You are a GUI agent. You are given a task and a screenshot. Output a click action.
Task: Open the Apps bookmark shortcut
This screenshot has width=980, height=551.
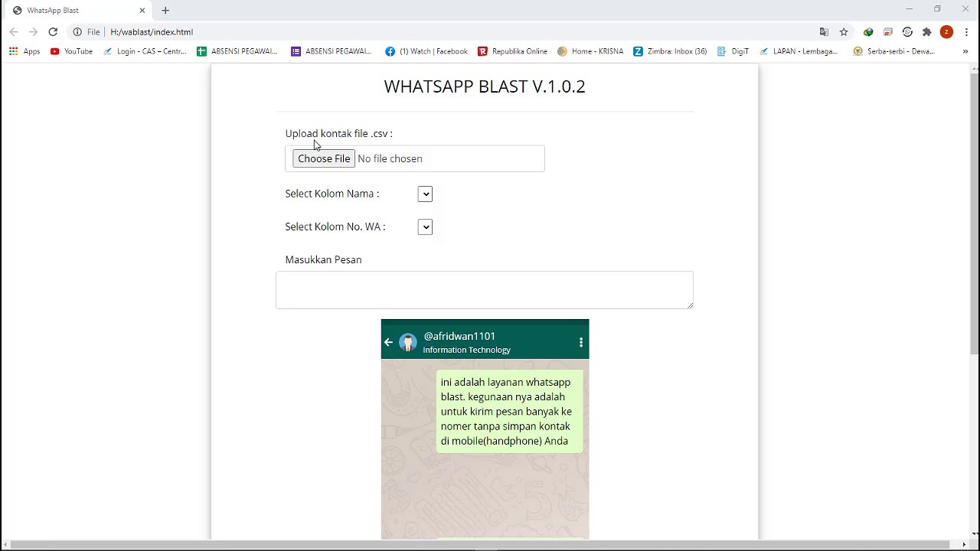(24, 51)
